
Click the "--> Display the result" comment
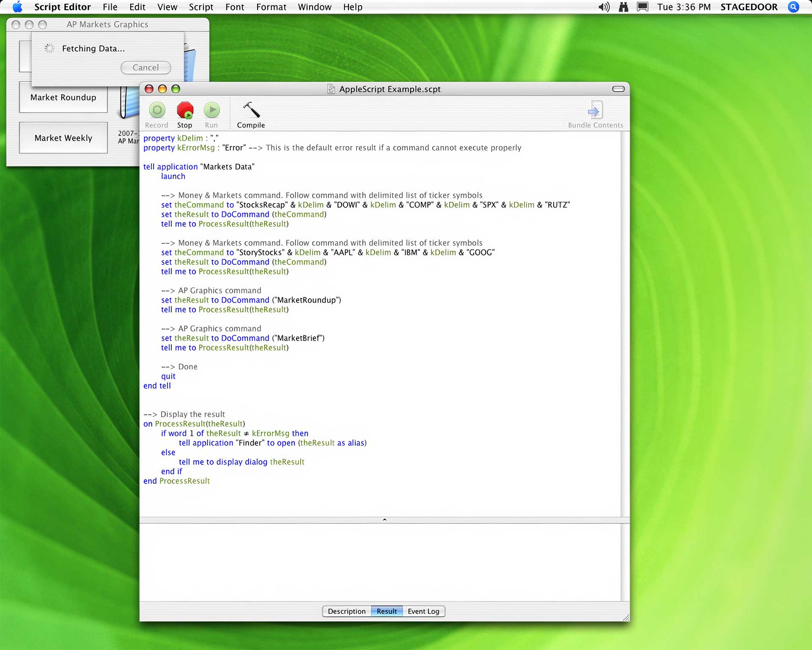click(x=184, y=414)
